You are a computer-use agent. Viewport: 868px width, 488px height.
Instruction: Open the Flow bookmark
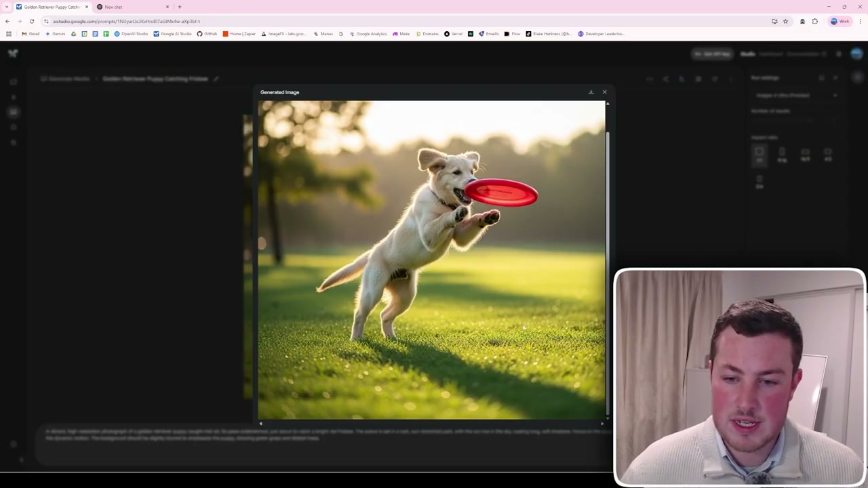513,34
